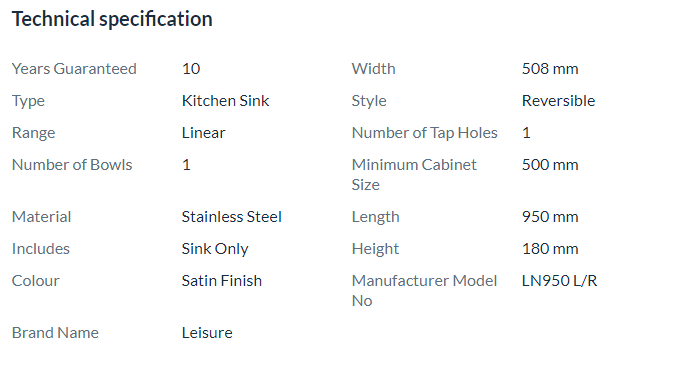The height and width of the screenshot is (372, 685).
Task: Select the Number of Bowls label
Action: click(x=72, y=165)
